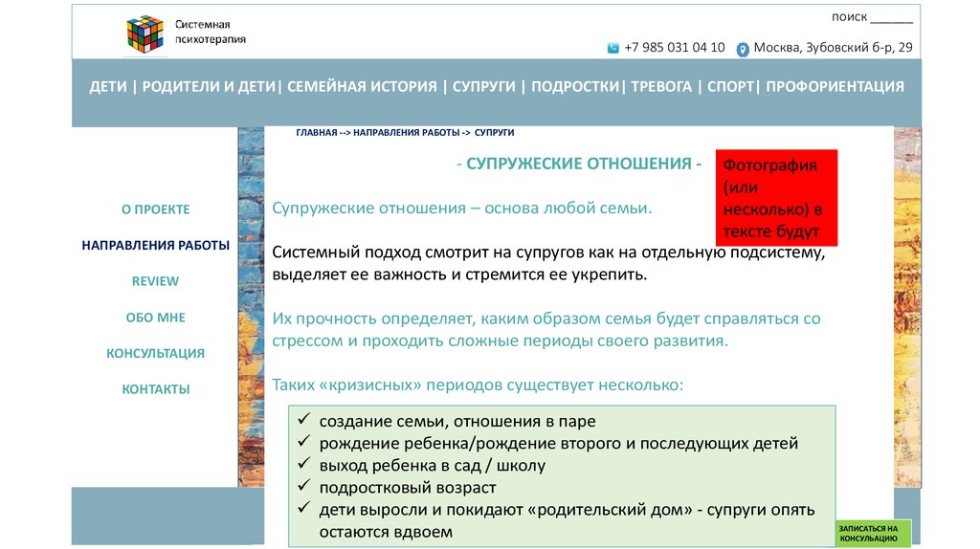Click the phone icon beside the number
Viewport: 980px width, 549px height.
pos(613,48)
